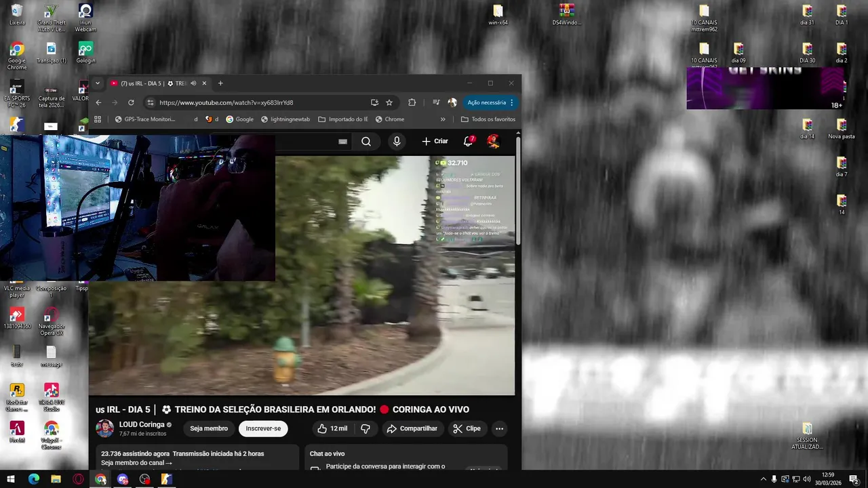Open Opera GX from the taskbar
868x488 pixels.
pos(78,479)
